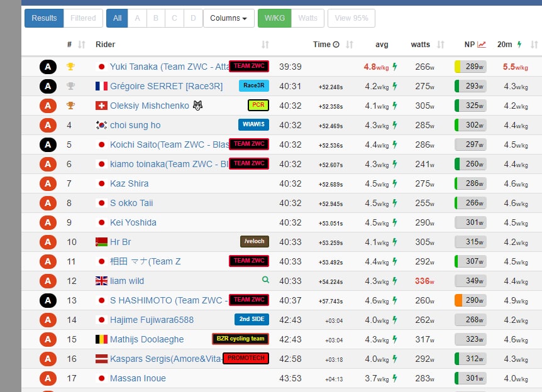The height and width of the screenshot is (392, 542).
Task: Sort by position number column arrows
Action: [82, 45]
